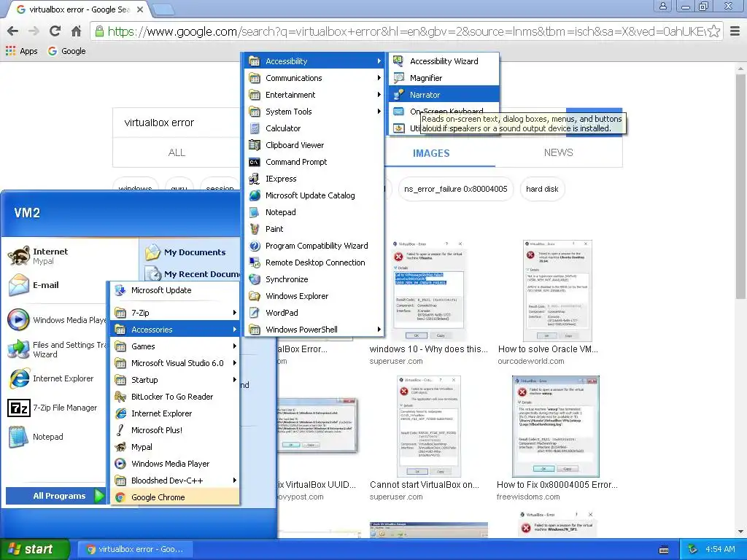This screenshot has width=747, height=560.
Task: Expand the Communications submenu
Action: pos(315,78)
